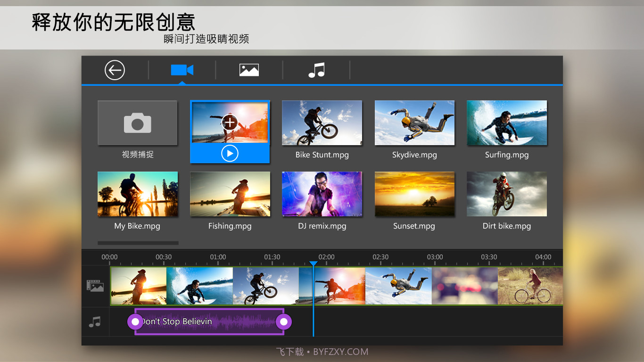Start capture via the camera tile icon

137,123
